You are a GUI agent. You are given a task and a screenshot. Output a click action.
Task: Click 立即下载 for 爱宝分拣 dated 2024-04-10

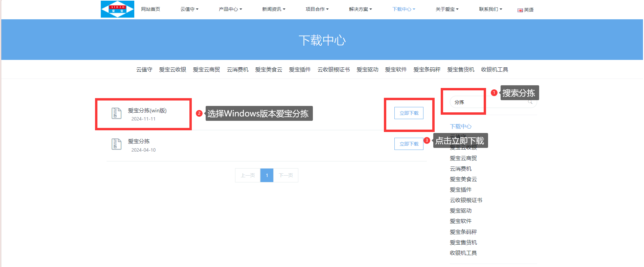click(x=409, y=144)
